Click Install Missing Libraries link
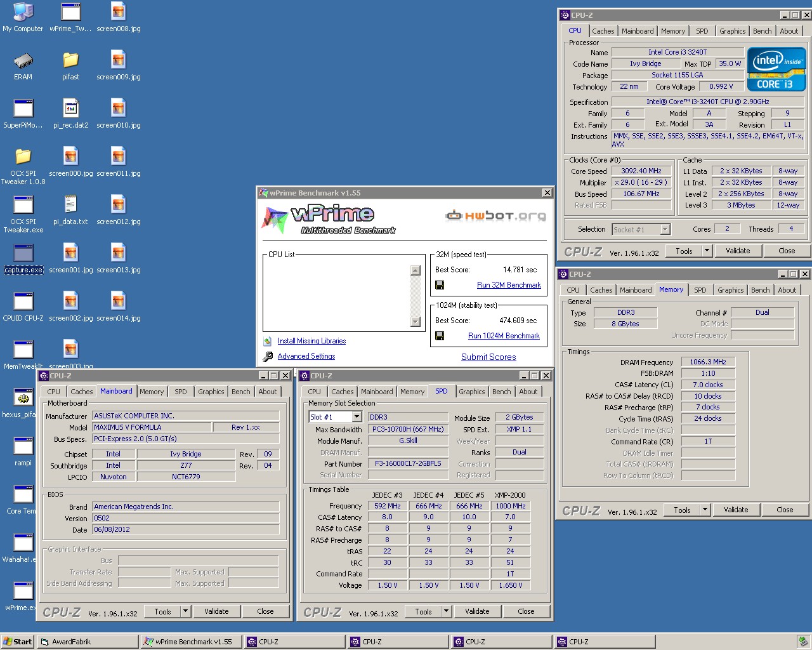This screenshot has width=812, height=650. pos(311,341)
